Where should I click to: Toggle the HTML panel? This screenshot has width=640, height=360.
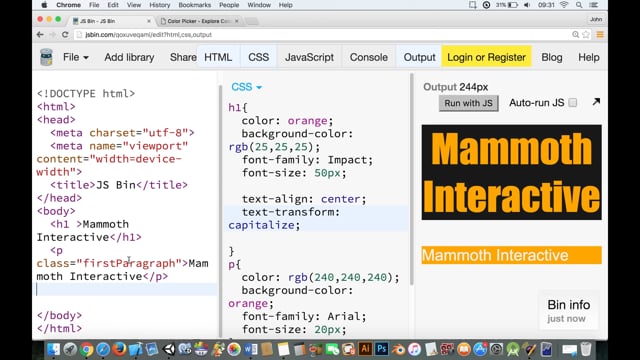(218, 57)
